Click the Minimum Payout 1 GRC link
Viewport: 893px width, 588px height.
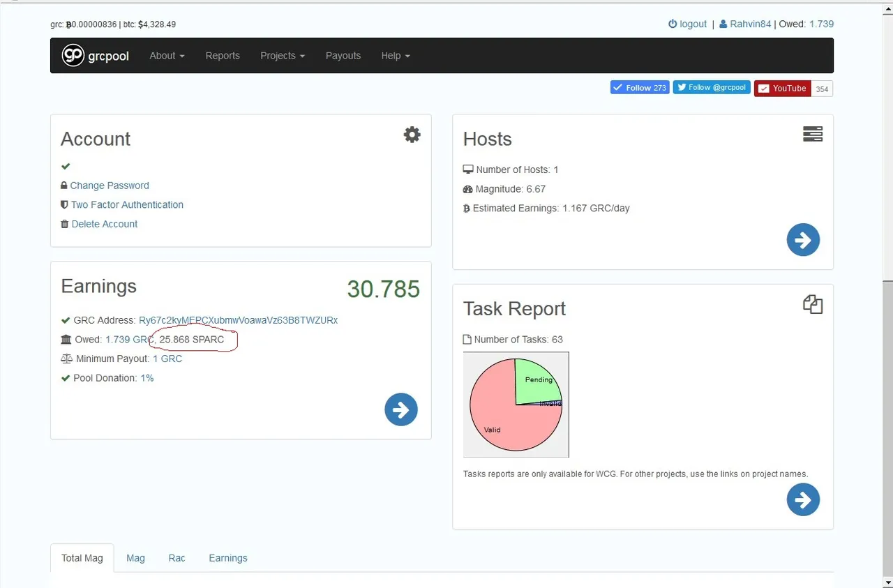(167, 359)
